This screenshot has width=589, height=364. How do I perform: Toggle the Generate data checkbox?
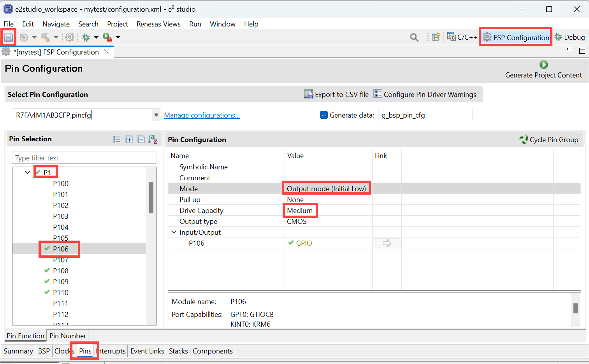click(x=324, y=115)
